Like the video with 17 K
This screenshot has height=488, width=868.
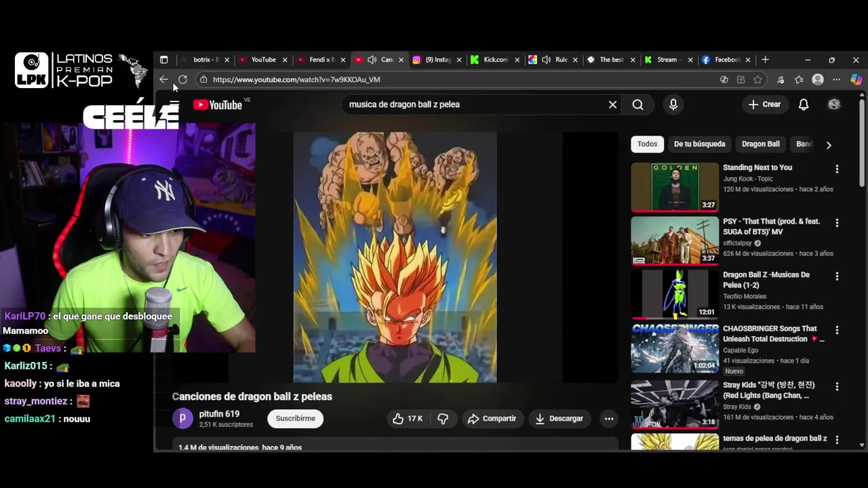(x=408, y=418)
